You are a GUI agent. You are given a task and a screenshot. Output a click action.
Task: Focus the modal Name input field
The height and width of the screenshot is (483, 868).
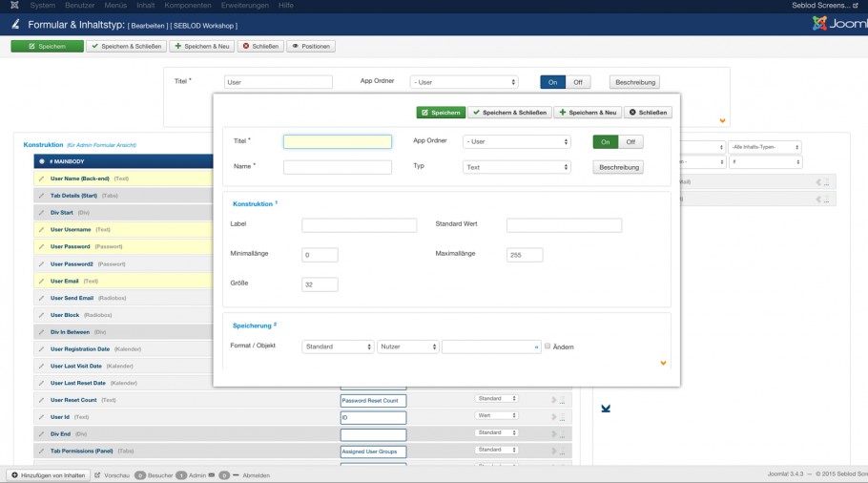pos(337,167)
